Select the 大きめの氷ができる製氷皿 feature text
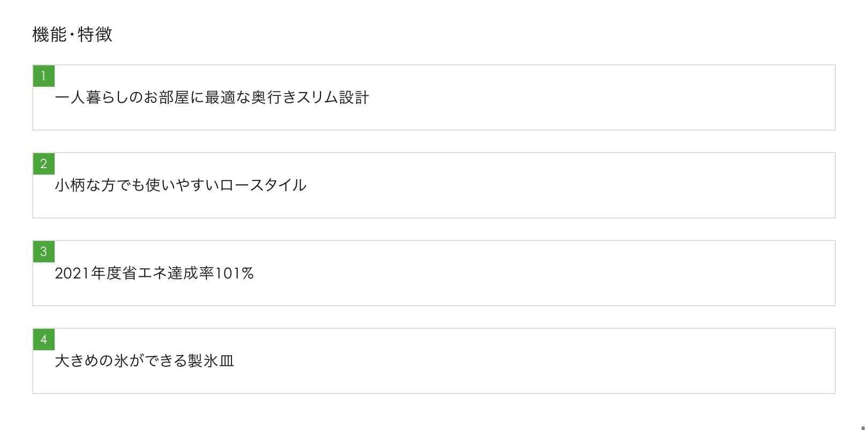868x430 pixels. point(144,361)
